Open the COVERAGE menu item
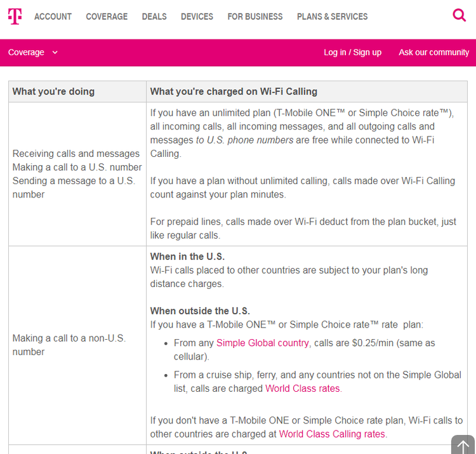 pyautogui.click(x=107, y=17)
